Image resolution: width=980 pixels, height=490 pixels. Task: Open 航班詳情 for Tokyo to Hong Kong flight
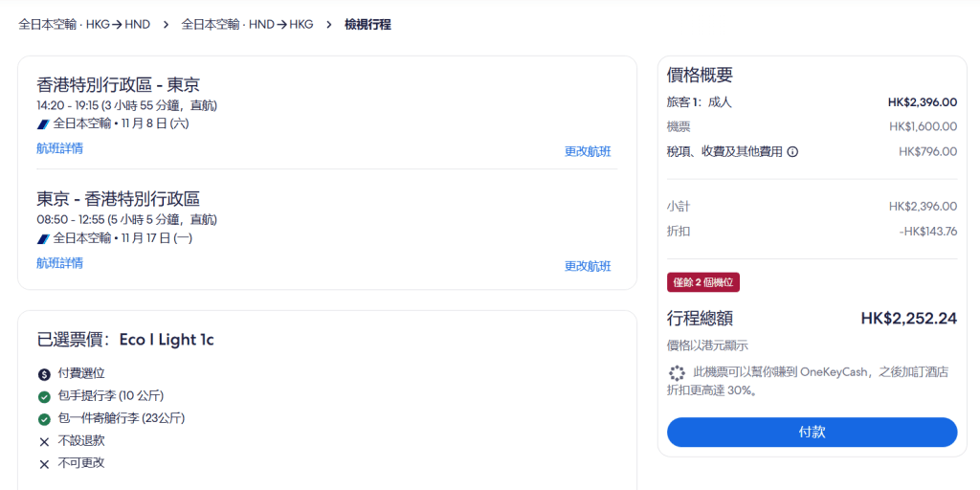tap(59, 263)
